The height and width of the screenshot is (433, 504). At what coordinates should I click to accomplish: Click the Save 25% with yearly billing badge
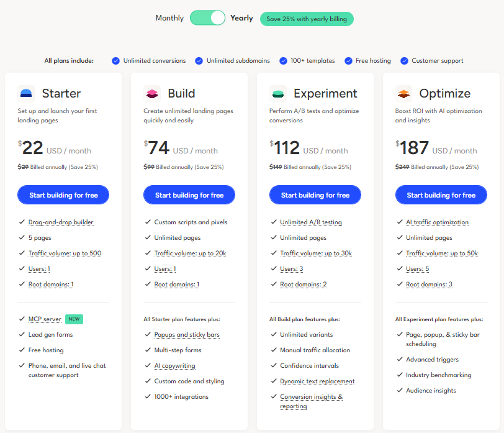tap(307, 19)
